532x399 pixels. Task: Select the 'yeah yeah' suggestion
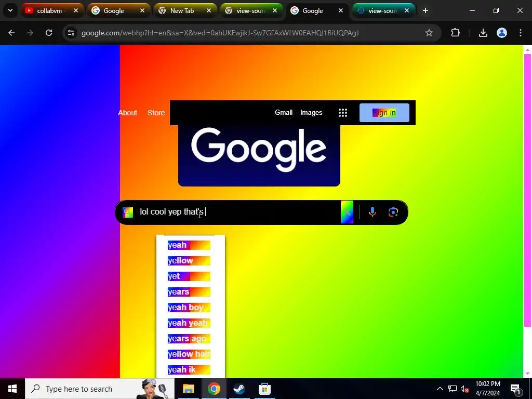[x=189, y=323]
